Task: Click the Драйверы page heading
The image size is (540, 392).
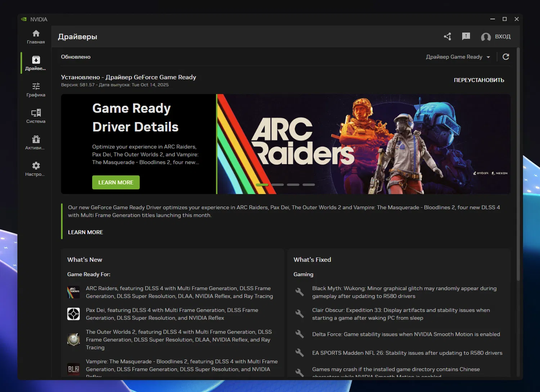Action: coord(77,37)
